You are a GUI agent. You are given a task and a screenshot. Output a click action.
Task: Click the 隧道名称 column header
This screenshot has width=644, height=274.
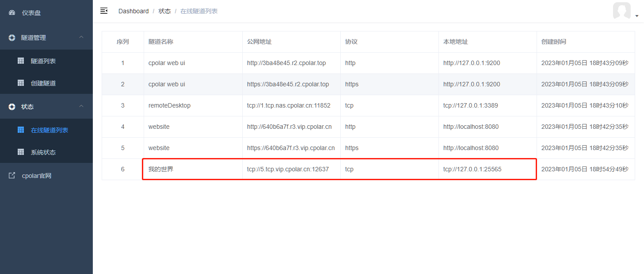click(161, 42)
